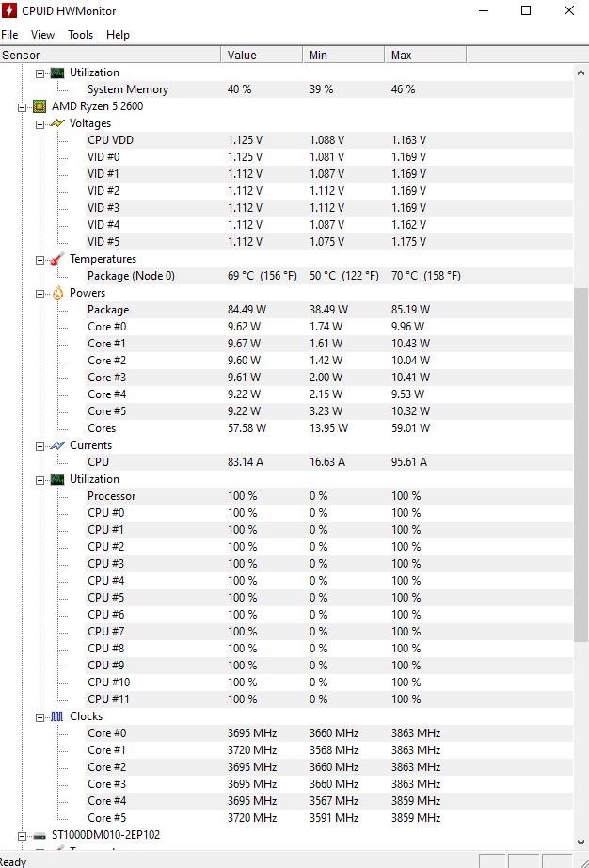Open the Tools menu
This screenshot has width=589, height=868.
(x=80, y=35)
